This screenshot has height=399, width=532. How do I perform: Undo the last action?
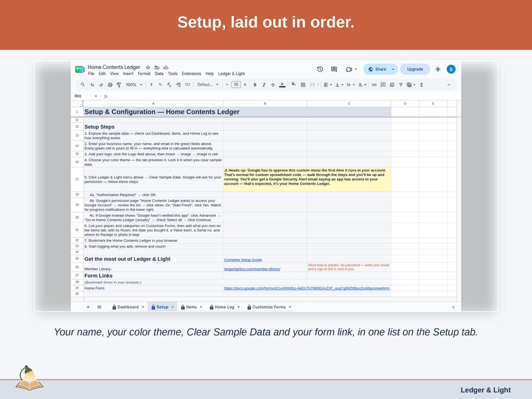pos(92,85)
